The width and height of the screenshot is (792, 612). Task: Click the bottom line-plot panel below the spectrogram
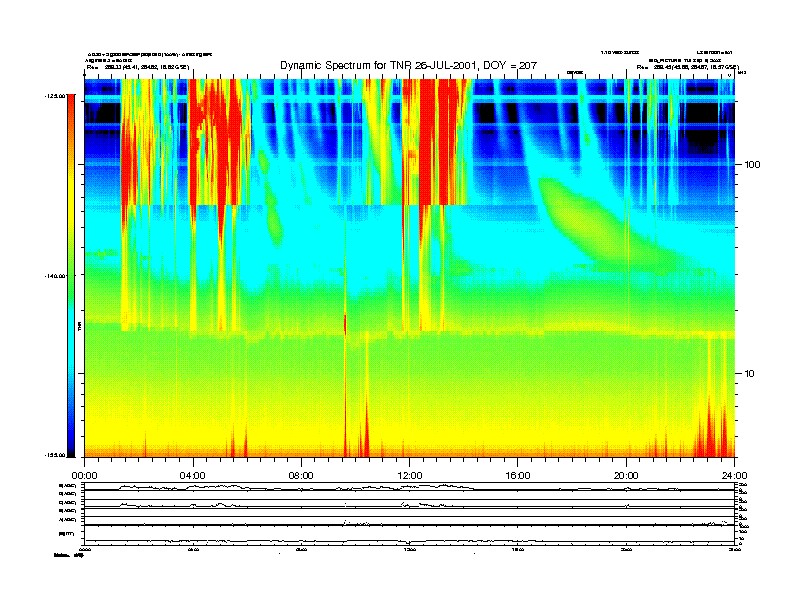point(409,514)
